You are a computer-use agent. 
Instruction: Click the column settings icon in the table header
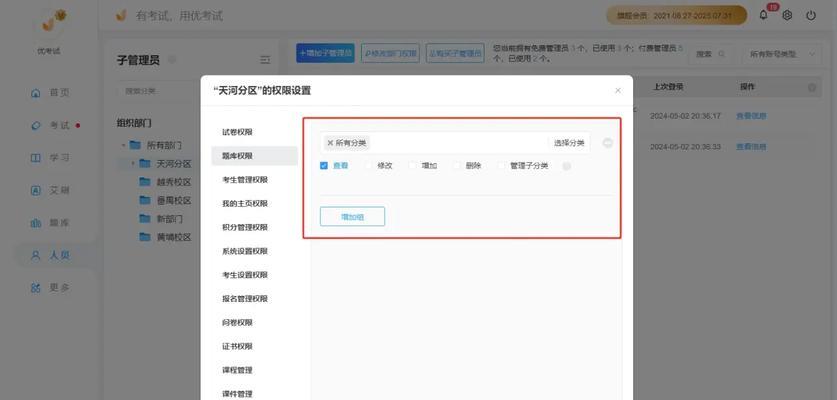pos(812,88)
